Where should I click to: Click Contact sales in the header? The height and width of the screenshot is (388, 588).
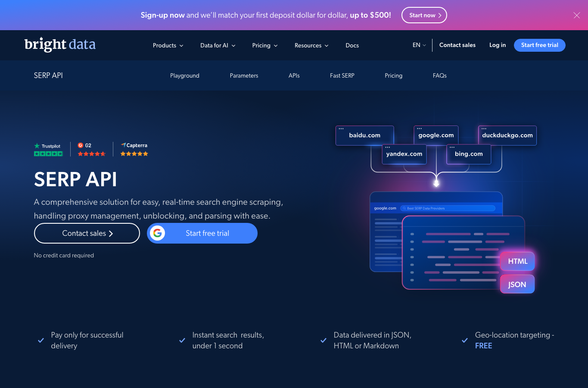(457, 45)
